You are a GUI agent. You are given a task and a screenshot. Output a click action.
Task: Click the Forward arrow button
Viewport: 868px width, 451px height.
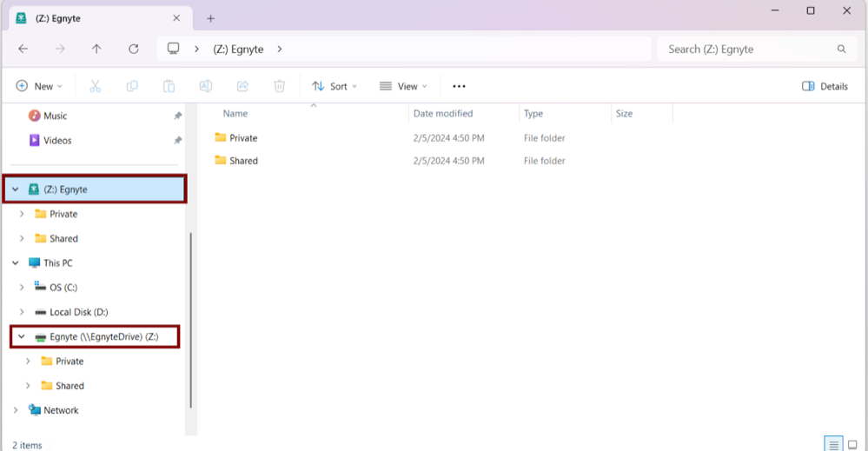(60, 49)
